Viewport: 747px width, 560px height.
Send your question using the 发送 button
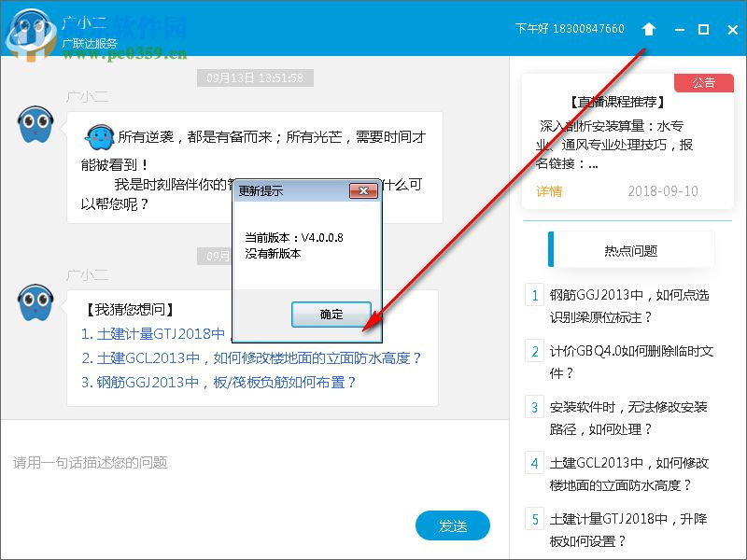coord(453,525)
